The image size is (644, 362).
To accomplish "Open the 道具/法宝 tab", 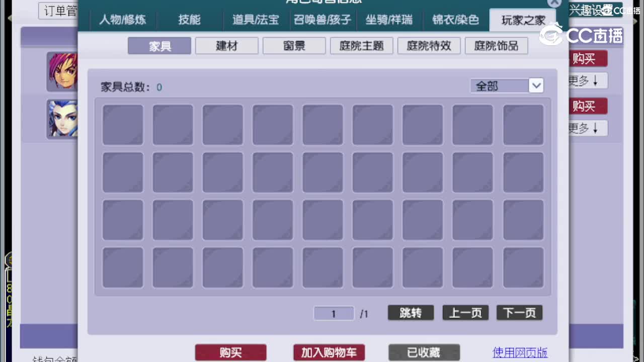I will (x=255, y=20).
